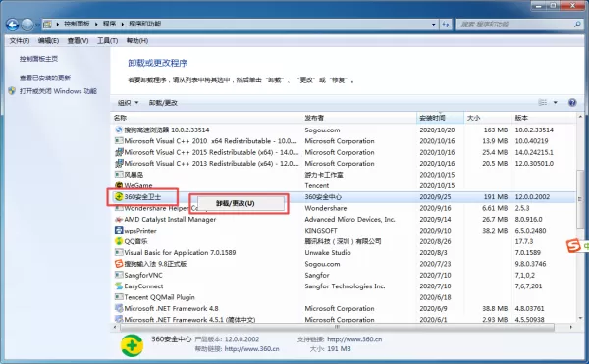Open the 帮助链接 360.cn help link
The image size is (589, 364).
click(x=251, y=349)
